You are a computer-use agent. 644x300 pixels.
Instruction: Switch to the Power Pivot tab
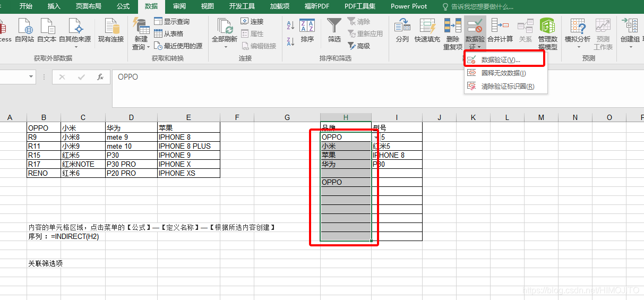(x=409, y=6)
